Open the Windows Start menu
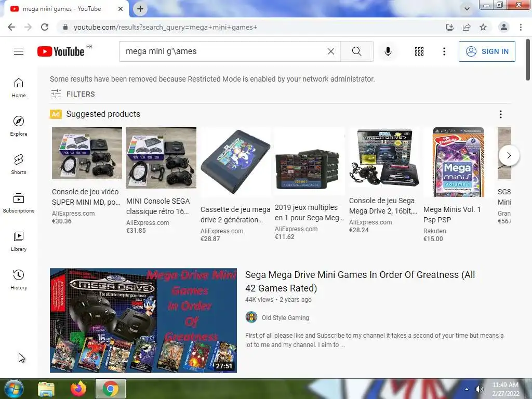 [x=14, y=389]
